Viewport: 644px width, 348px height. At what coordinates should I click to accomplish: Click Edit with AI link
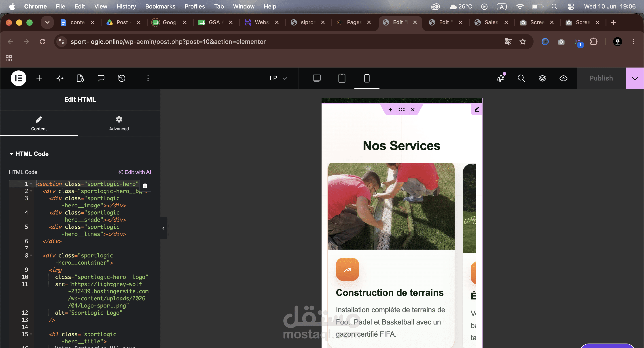[x=134, y=172]
